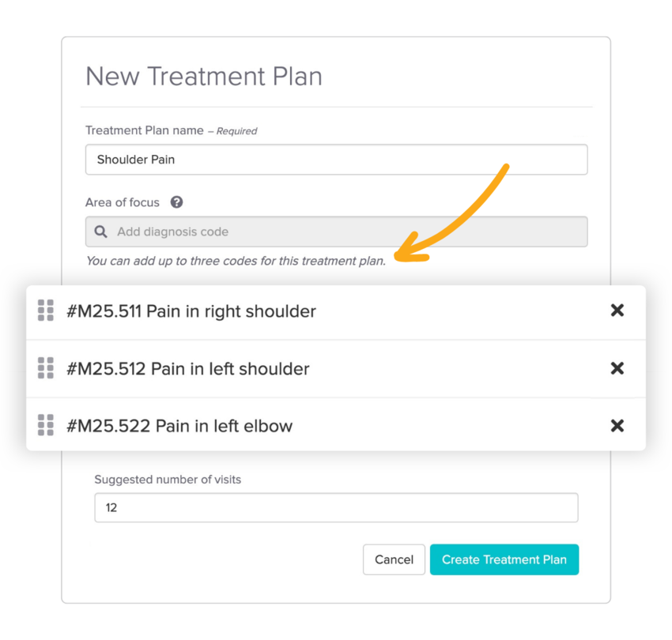Click the Add diagnosis code search box

click(x=348, y=232)
